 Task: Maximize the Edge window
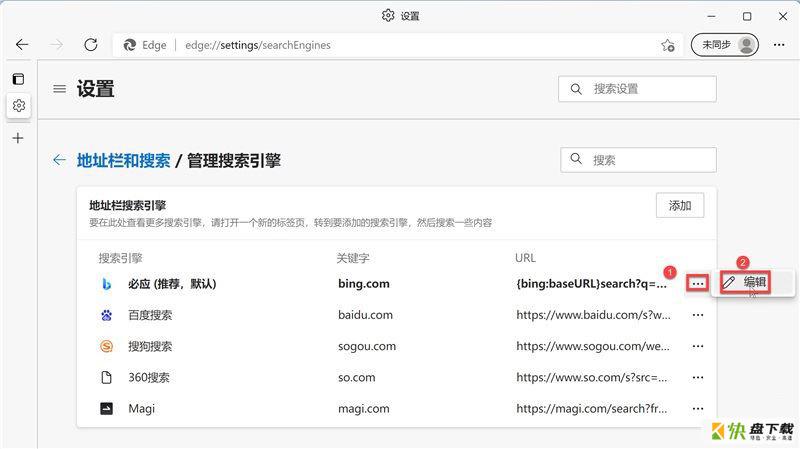(747, 16)
